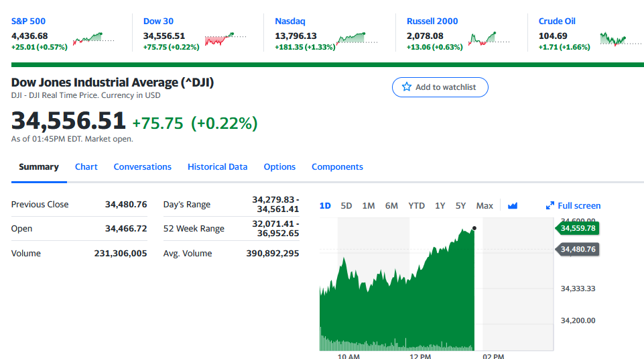Open the Dow 30 quote link

click(158, 21)
